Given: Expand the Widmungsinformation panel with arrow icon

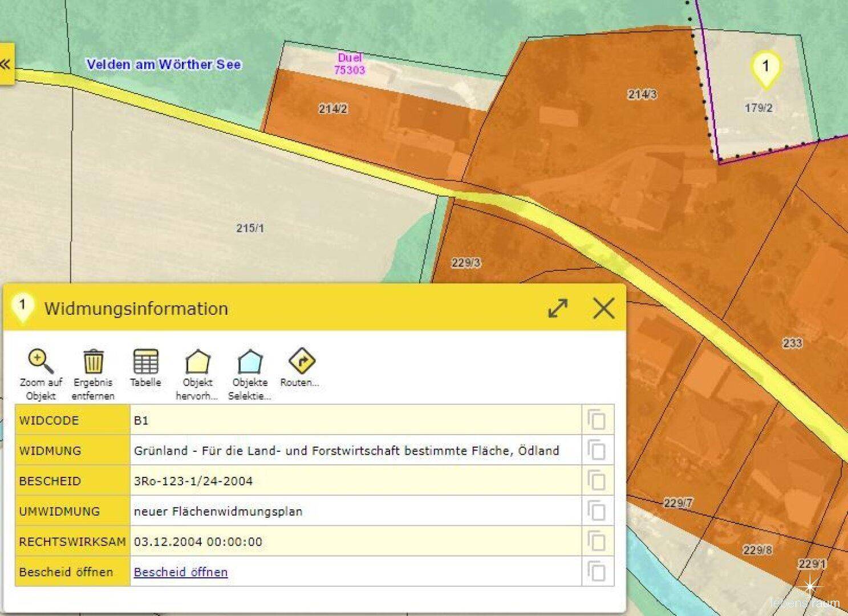Looking at the screenshot, I should point(558,308).
